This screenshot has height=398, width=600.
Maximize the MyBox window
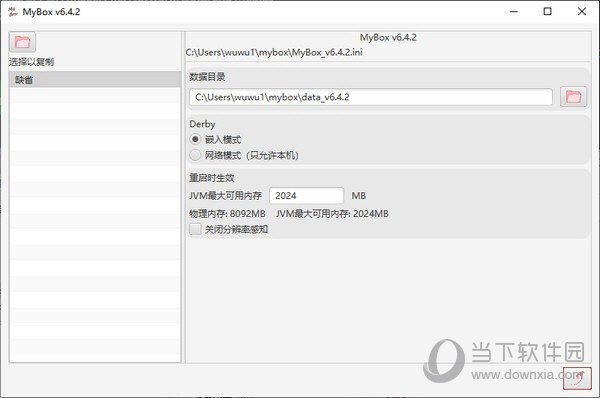tap(548, 11)
